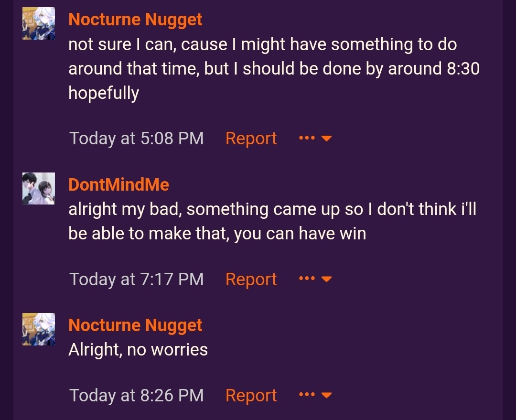Expand the dropdown arrow on the 8:26 PM message
The width and height of the screenshot is (516, 420).
327,396
